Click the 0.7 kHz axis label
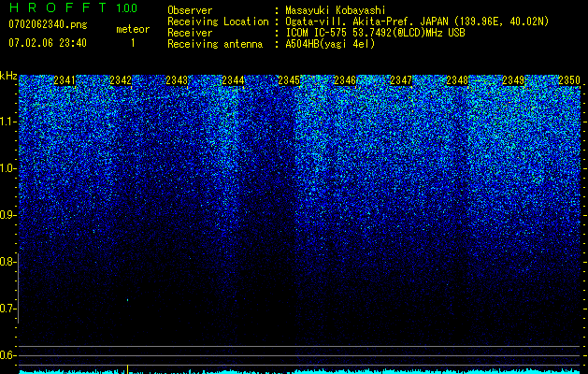588x374 pixels. tap(7, 309)
